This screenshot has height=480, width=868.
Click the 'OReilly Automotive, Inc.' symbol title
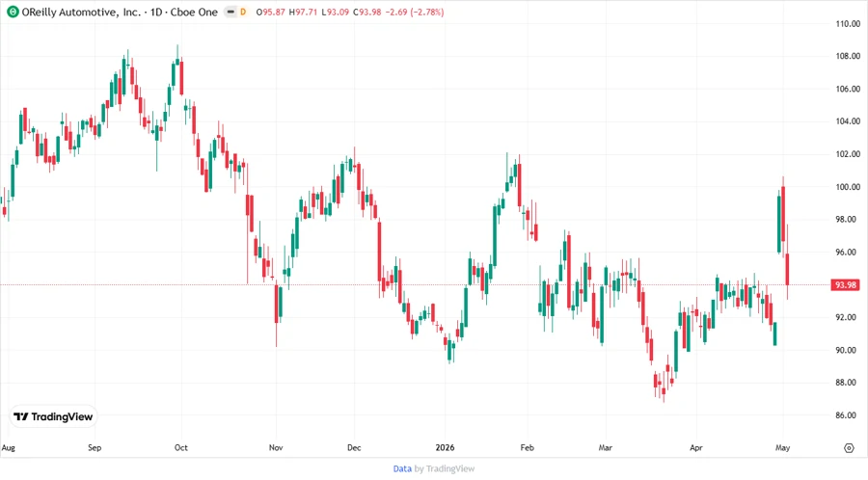81,13
